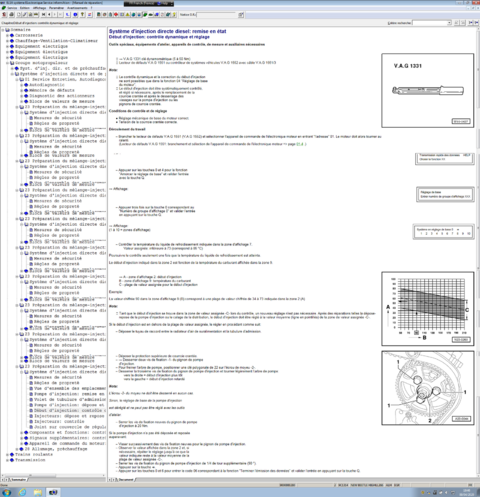Viewport: 480px width, 497px height.
Task: Select Injecteurs: dépose et repose item
Action: pyautogui.click(x=69, y=416)
